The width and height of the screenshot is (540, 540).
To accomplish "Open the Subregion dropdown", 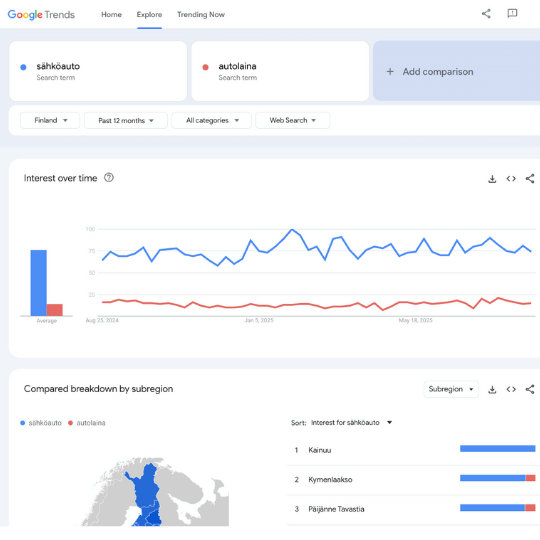I will click(451, 389).
